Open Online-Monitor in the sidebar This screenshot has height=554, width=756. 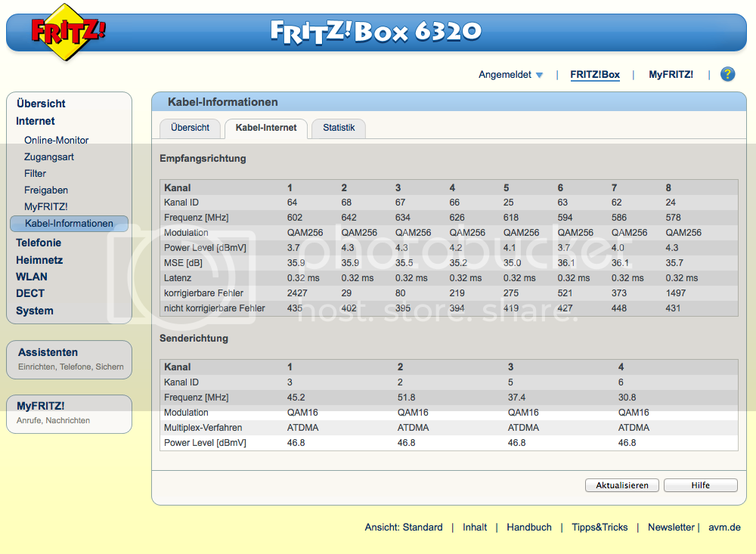pos(57,140)
